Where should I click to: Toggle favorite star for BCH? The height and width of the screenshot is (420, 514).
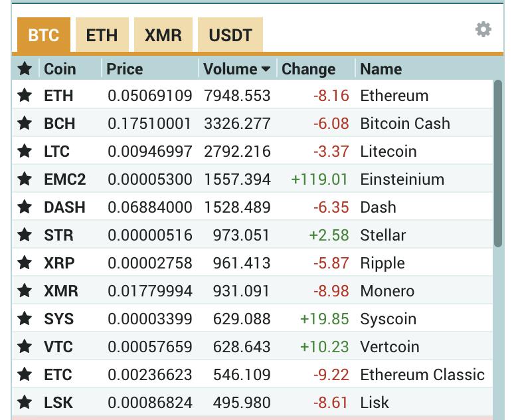[x=25, y=124]
